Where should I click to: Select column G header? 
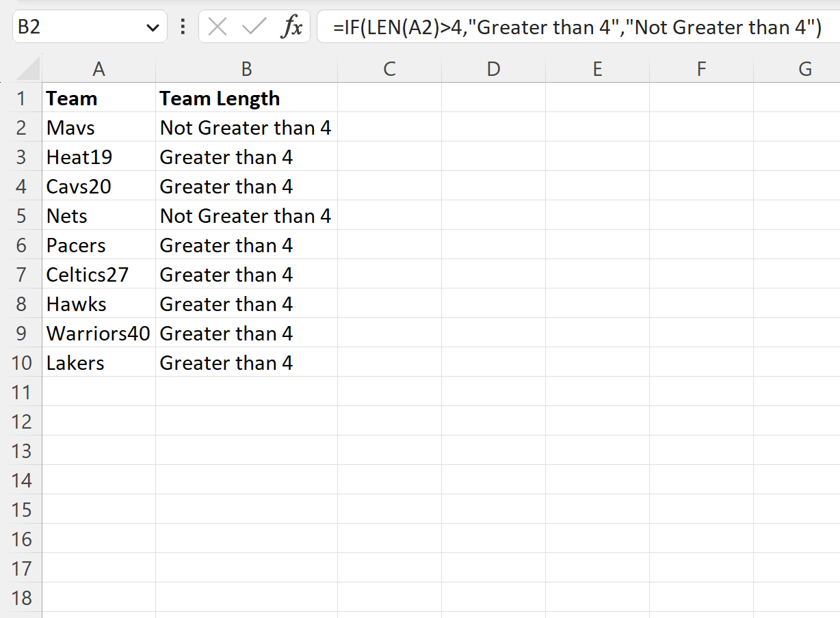pos(804,68)
